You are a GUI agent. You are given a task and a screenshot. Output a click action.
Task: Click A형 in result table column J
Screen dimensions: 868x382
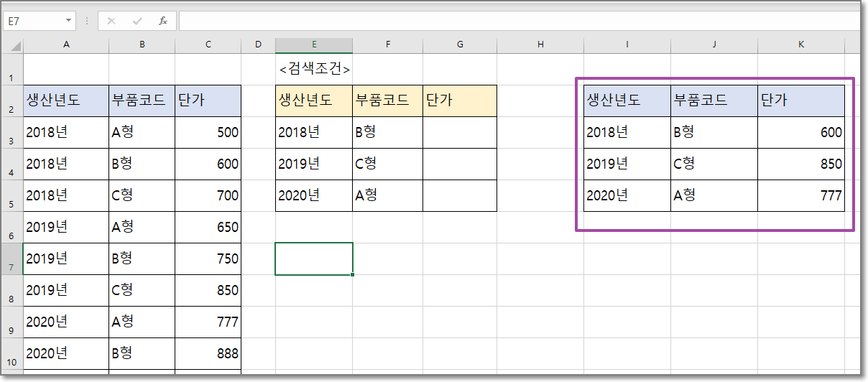pos(714,196)
